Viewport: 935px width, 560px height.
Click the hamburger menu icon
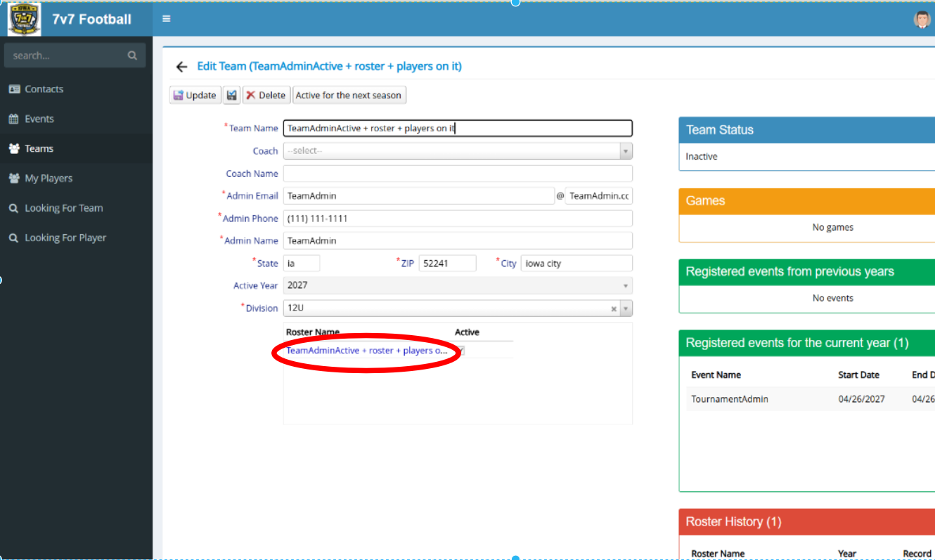167,19
